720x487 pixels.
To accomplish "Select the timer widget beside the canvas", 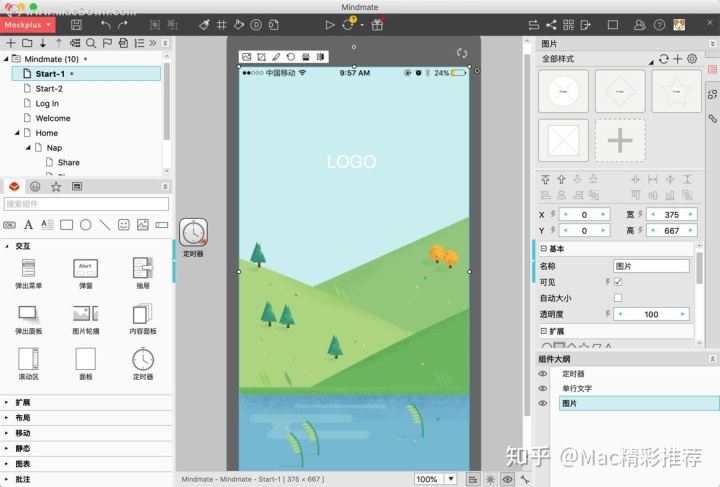I will pos(193,232).
